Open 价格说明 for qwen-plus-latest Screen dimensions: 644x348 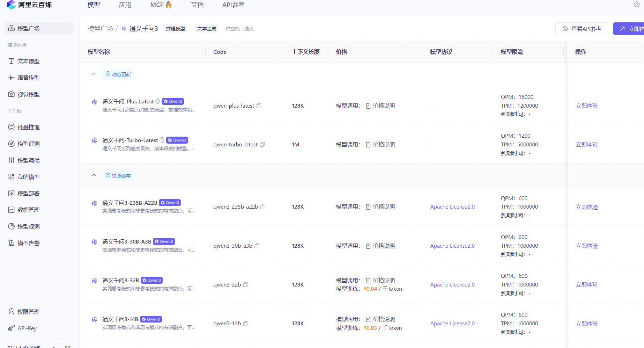[380, 106]
